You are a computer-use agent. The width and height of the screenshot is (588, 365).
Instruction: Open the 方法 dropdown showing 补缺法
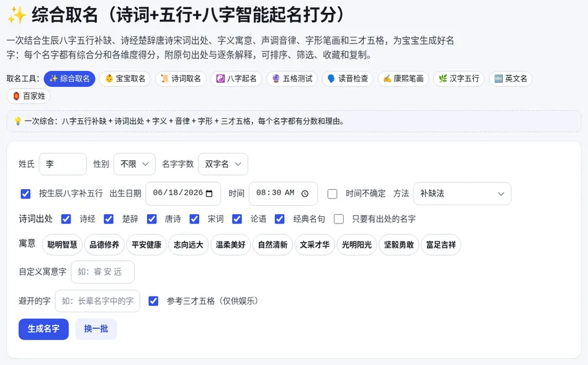pyautogui.click(x=462, y=194)
